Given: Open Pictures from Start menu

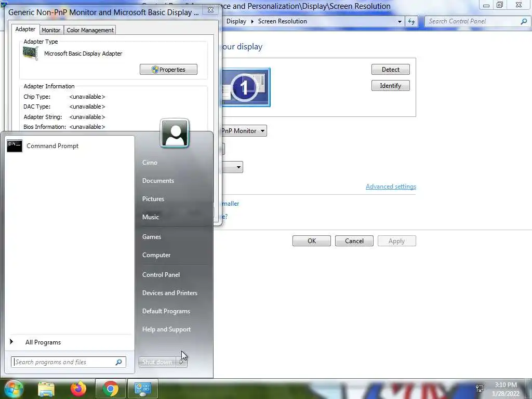Looking at the screenshot, I should tap(153, 199).
